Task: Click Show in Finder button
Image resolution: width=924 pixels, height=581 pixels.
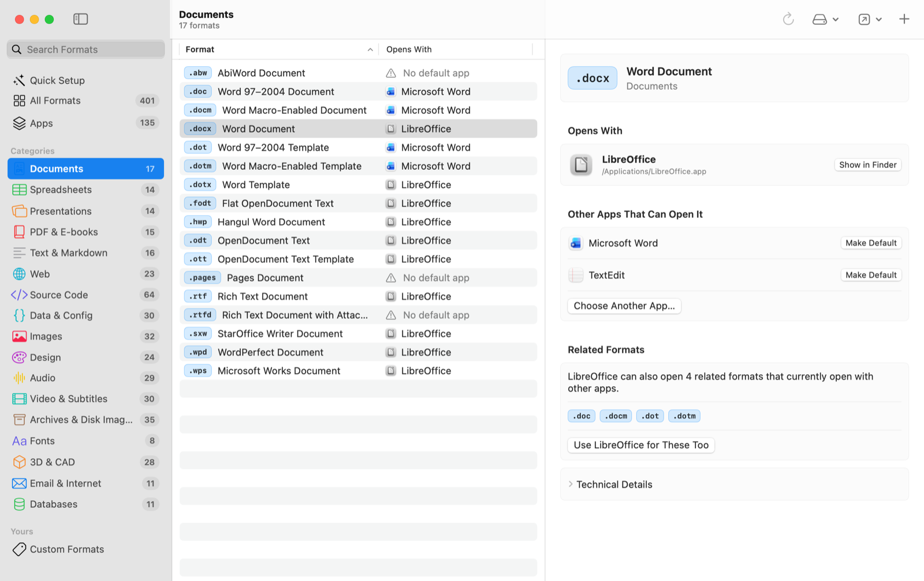Action: [x=867, y=165]
